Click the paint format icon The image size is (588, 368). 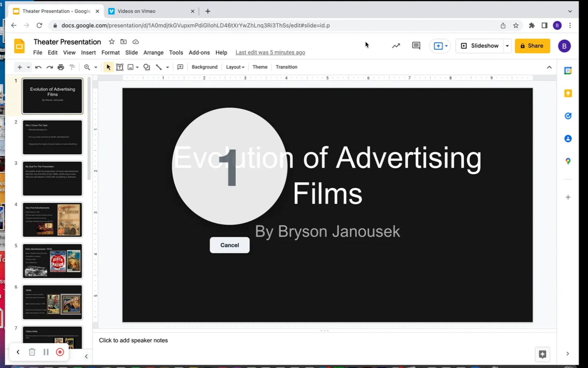click(72, 67)
